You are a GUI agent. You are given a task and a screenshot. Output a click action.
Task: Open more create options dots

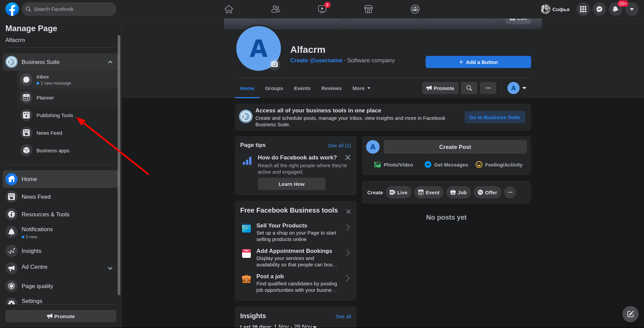510,192
